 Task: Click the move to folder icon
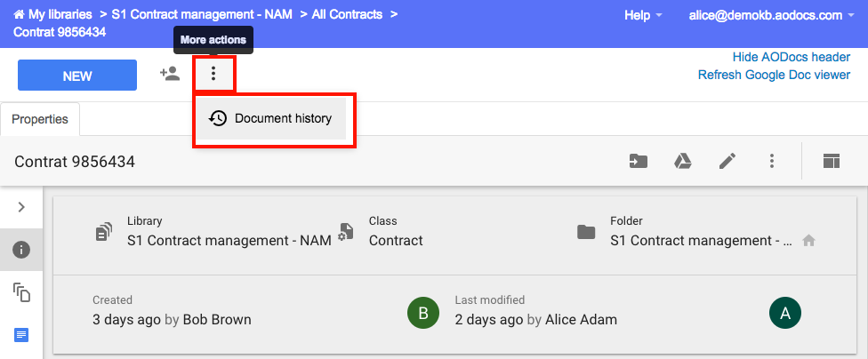[639, 161]
